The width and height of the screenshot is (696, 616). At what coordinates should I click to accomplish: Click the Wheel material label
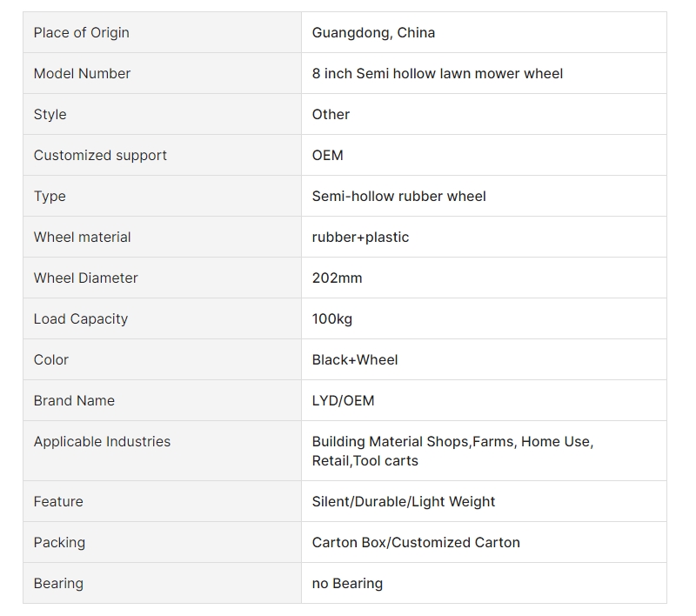coord(82,237)
